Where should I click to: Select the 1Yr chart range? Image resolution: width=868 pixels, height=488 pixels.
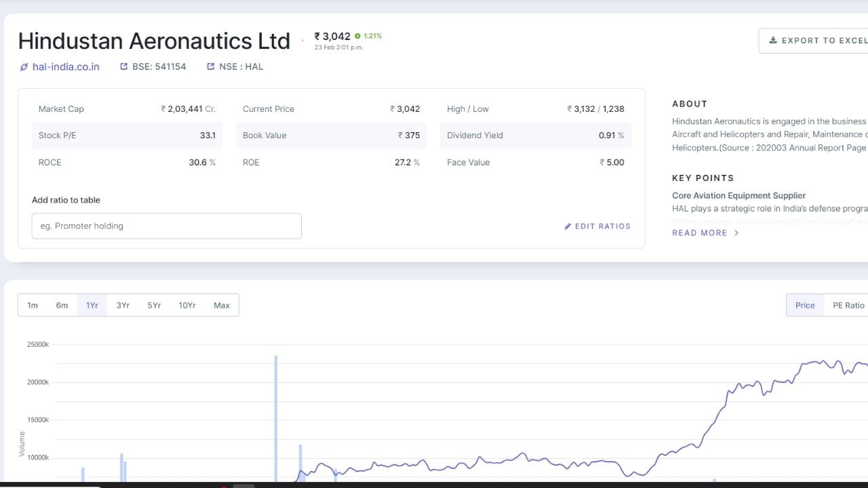click(x=92, y=305)
